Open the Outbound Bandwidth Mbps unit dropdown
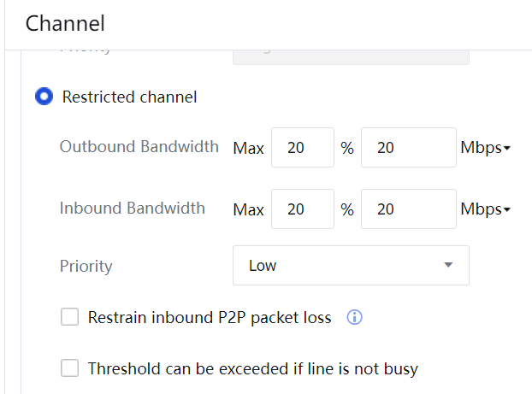This screenshot has width=532, height=394. tap(485, 148)
